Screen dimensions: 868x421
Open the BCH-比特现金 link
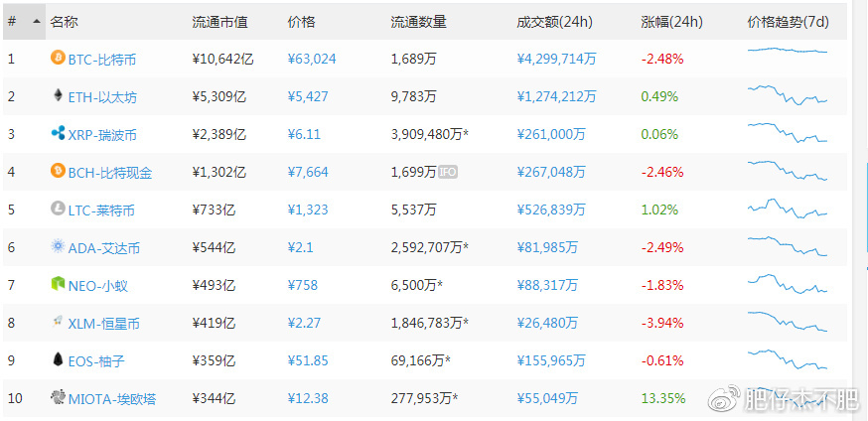[x=110, y=173]
